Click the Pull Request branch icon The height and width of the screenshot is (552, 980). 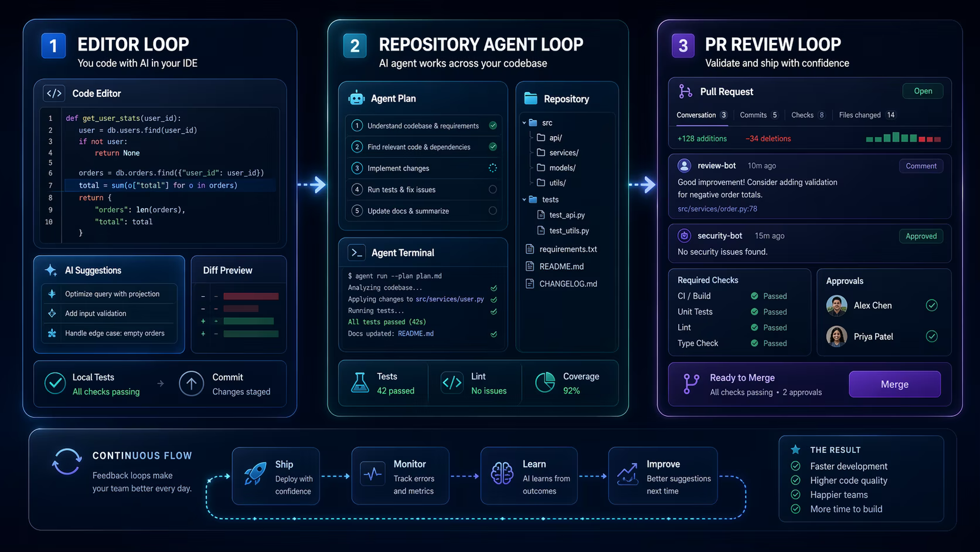pos(685,92)
